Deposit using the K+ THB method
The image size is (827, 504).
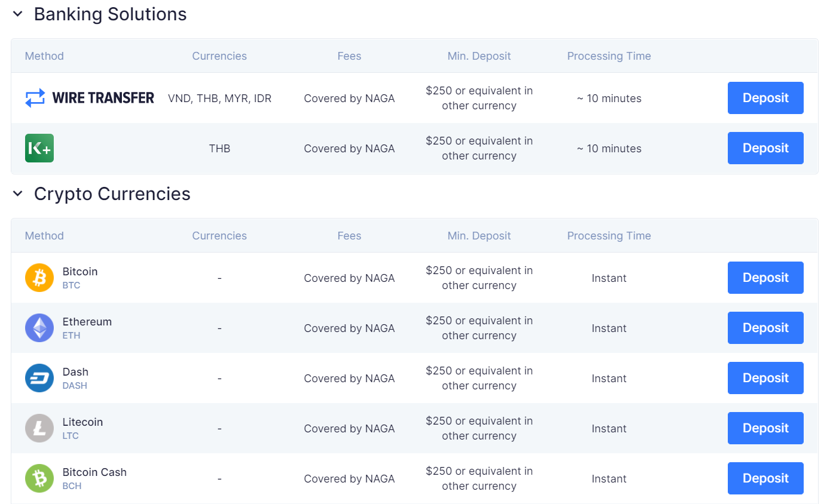click(765, 148)
